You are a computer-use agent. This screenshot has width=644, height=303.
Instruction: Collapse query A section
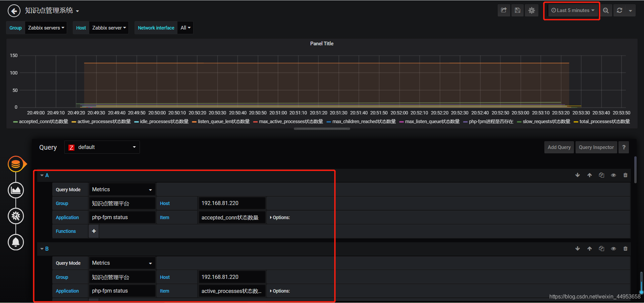pos(44,175)
